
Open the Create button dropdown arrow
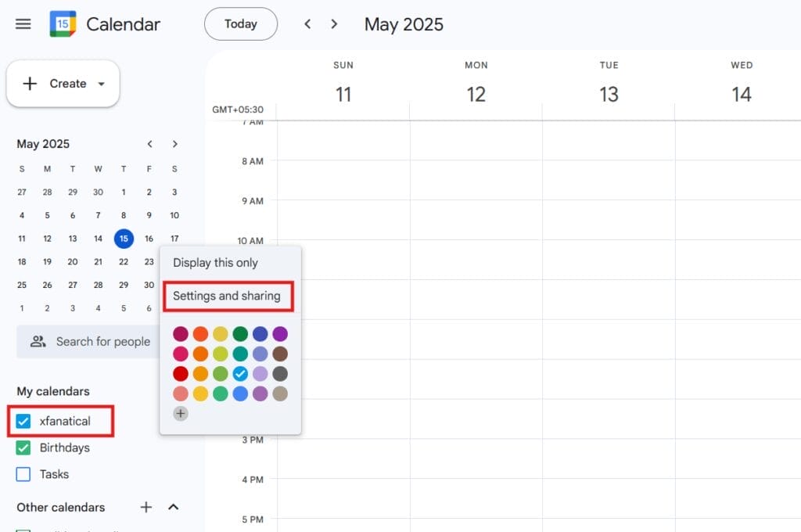101,84
